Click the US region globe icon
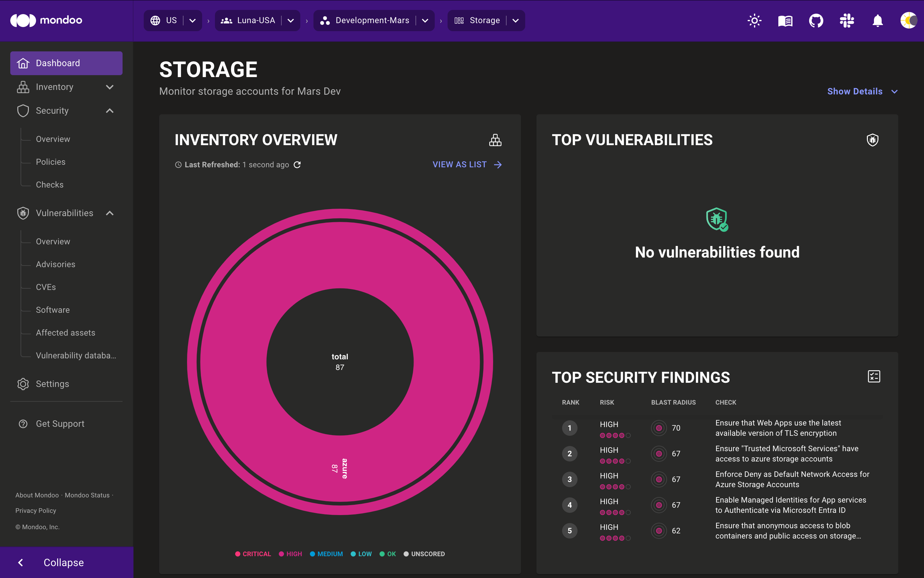This screenshot has height=578, width=924. (155, 20)
